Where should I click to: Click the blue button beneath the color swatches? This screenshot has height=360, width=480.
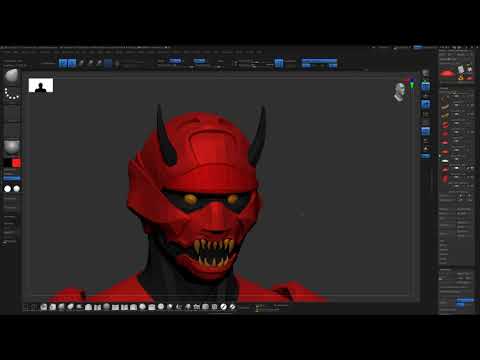click(12, 178)
